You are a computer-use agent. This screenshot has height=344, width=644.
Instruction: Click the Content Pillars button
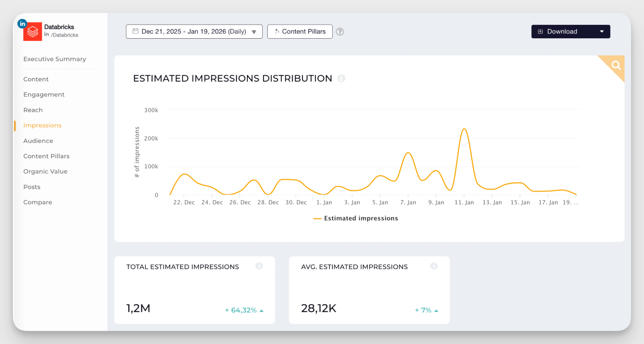300,31
